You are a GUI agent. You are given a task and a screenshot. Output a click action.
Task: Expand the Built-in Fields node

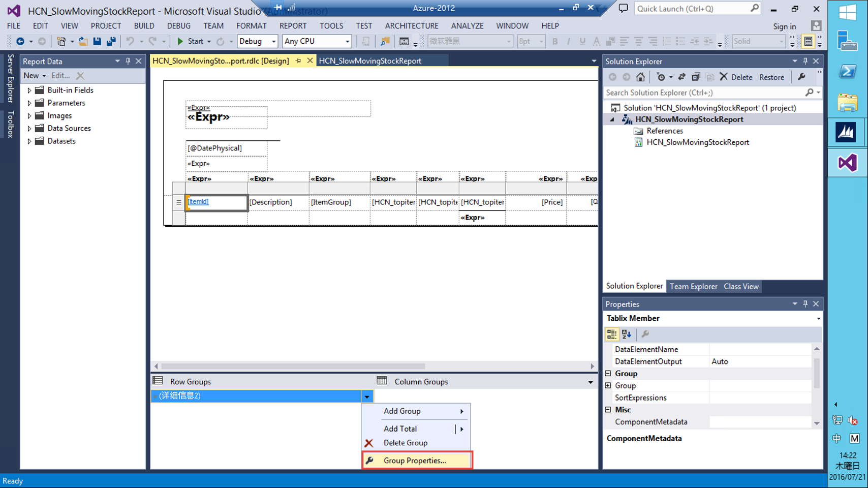click(29, 90)
